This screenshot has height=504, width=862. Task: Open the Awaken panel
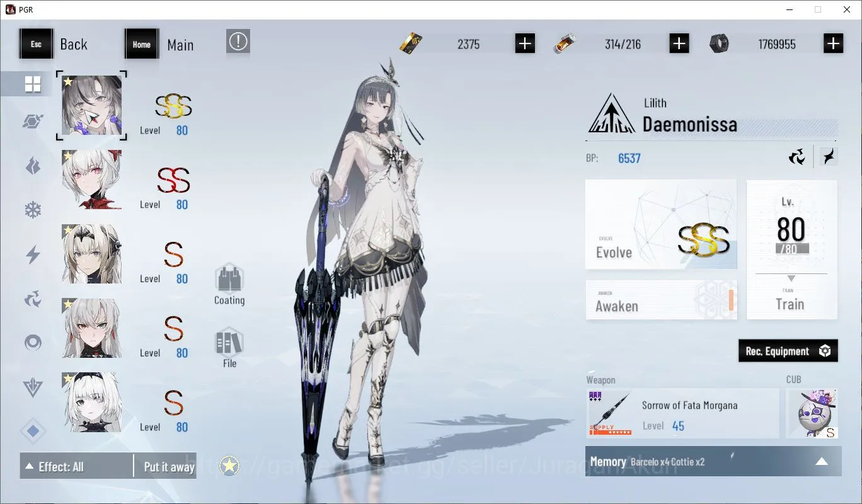(x=661, y=300)
